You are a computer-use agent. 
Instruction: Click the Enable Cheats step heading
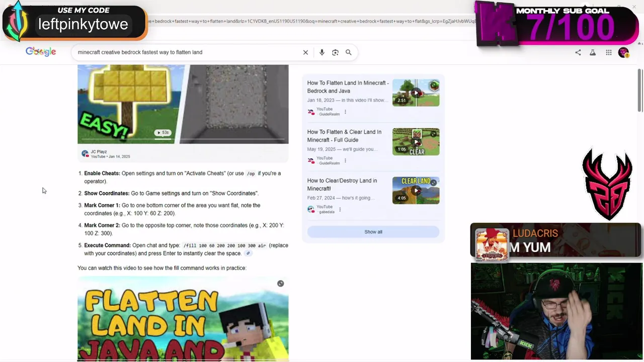click(x=102, y=173)
